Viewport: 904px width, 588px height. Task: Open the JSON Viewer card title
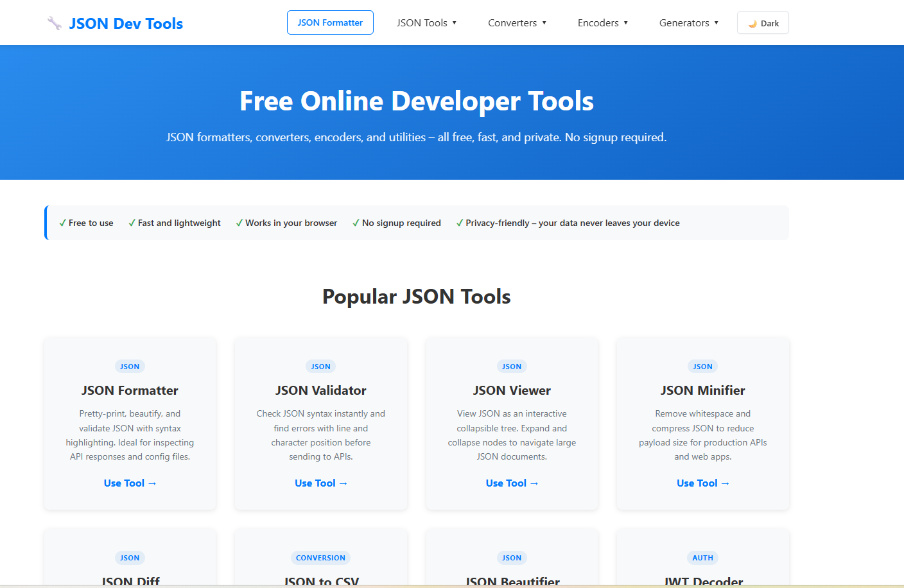[512, 390]
